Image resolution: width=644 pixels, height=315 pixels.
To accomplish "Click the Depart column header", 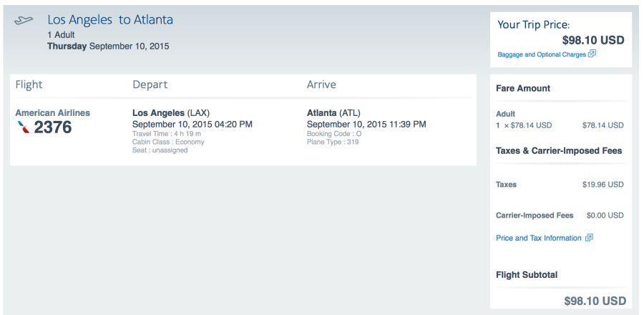I will pyautogui.click(x=150, y=84).
